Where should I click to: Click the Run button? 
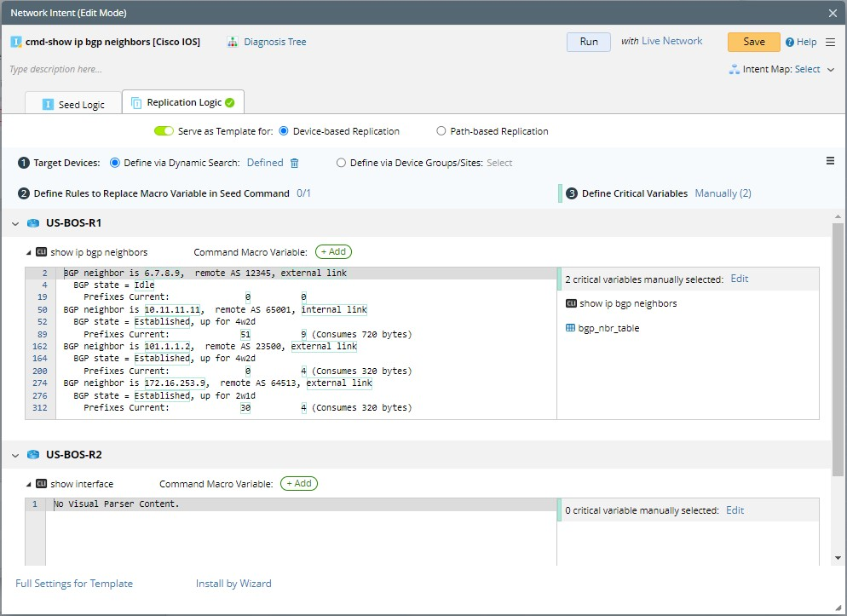click(589, 42)
